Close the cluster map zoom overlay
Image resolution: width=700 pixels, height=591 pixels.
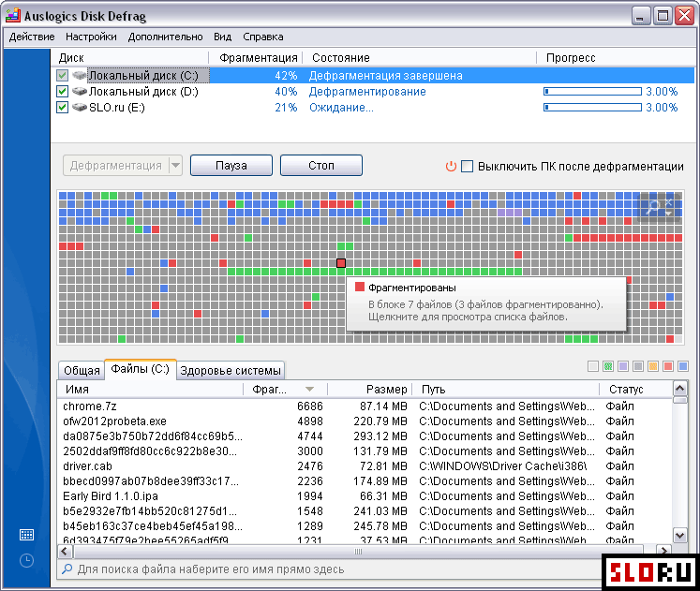[669, 201]
